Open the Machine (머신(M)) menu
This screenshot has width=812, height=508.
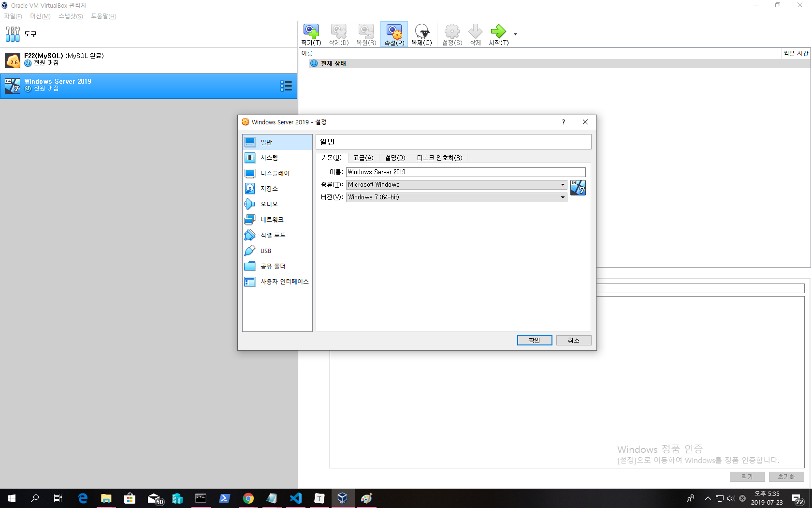pos(40,16)
